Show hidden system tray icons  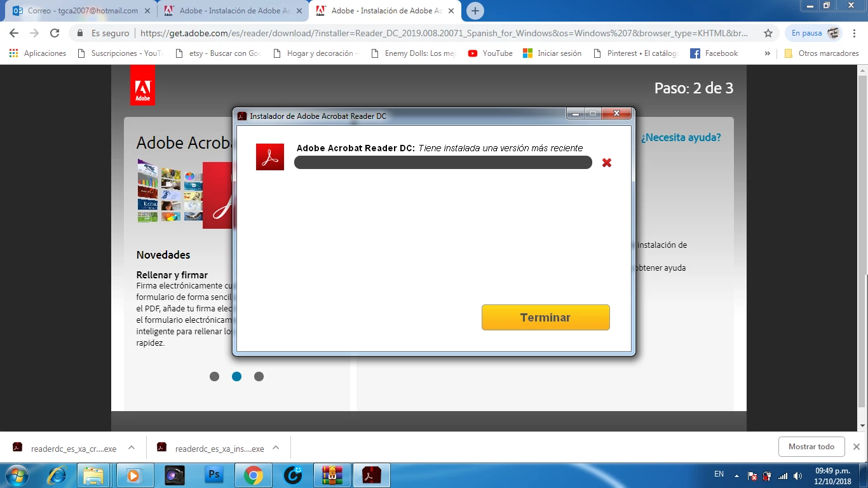(x=736, y=475)
